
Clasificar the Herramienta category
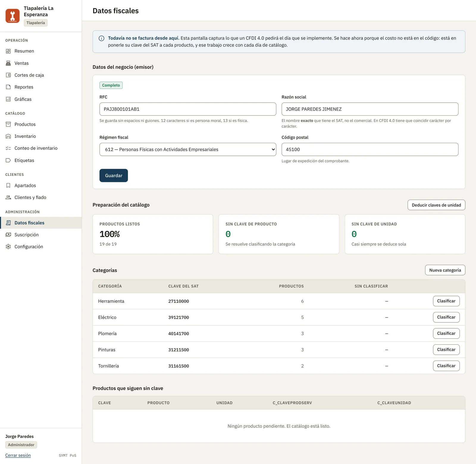pyautogui.click(x=446, y=301)
